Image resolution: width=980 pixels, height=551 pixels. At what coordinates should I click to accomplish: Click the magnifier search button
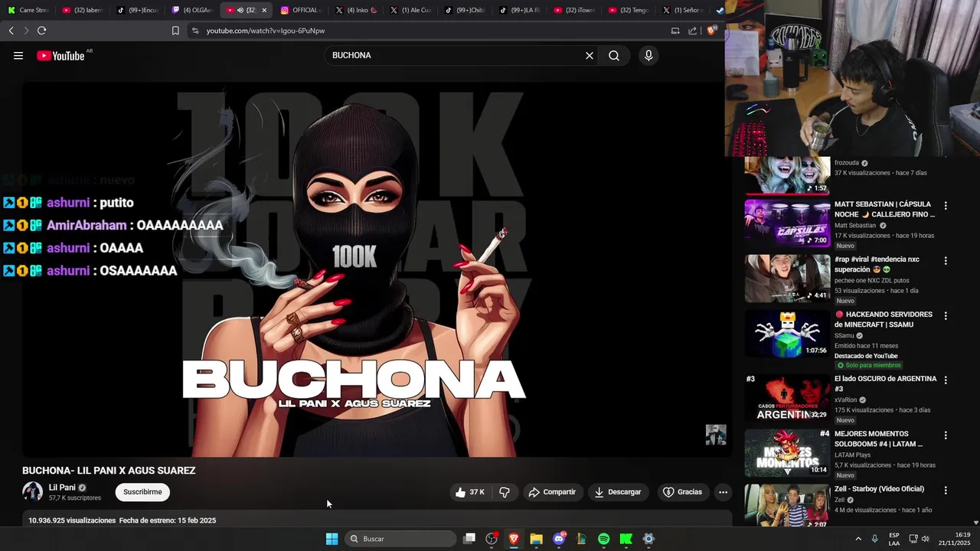pyautogui.click(x=614, y=56)
